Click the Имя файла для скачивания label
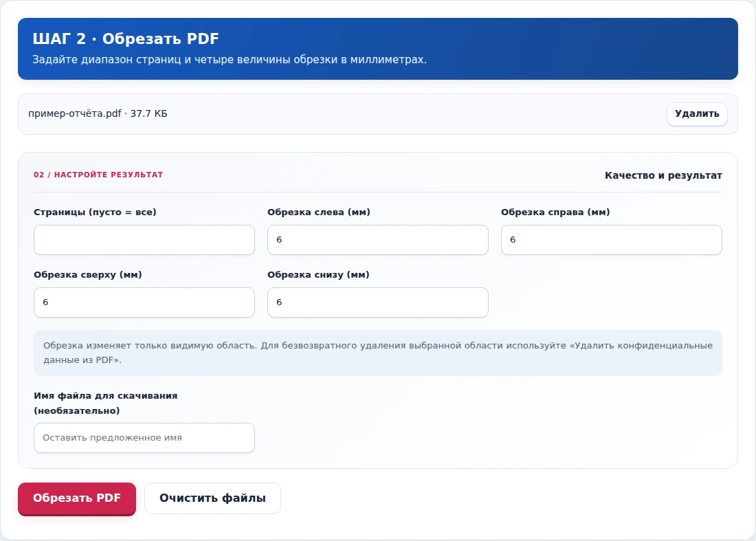 pyautogui.click(x=106, y=403)
